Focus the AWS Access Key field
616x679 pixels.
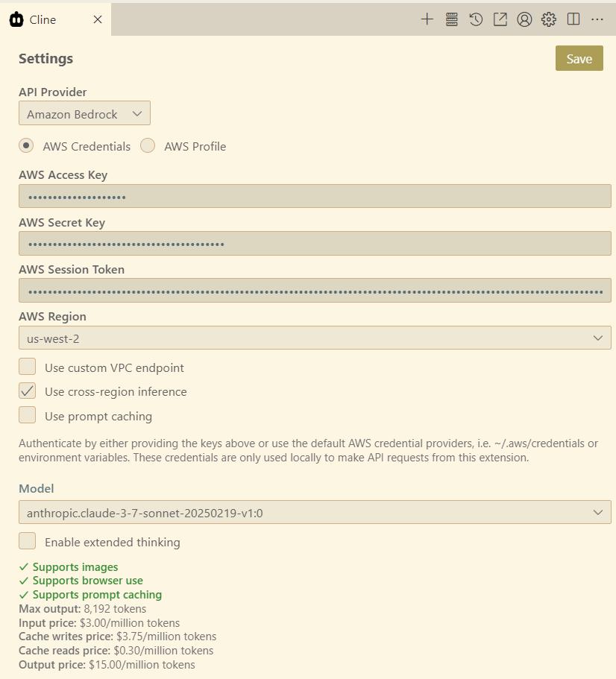[314, 197]
